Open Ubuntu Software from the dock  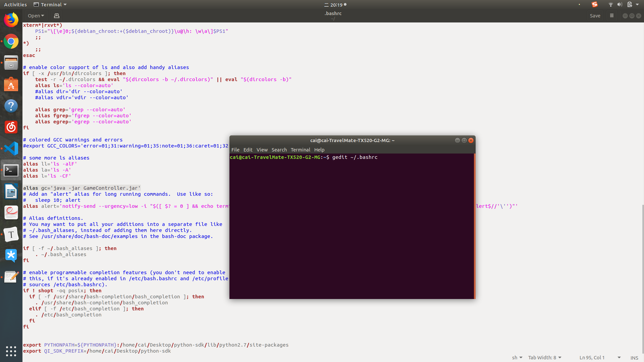[x=11, y=84]
